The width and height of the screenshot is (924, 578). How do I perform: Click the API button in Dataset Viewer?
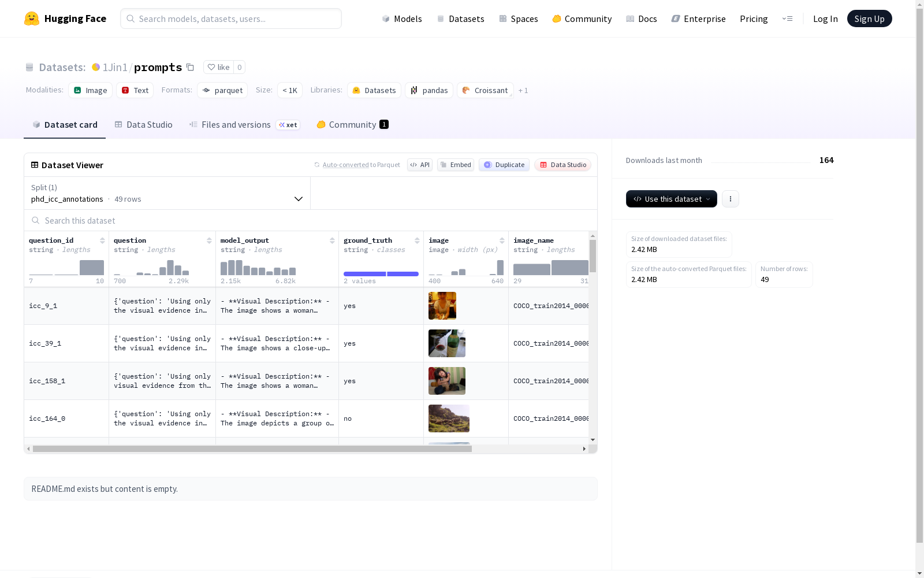(x=420, y=165)
